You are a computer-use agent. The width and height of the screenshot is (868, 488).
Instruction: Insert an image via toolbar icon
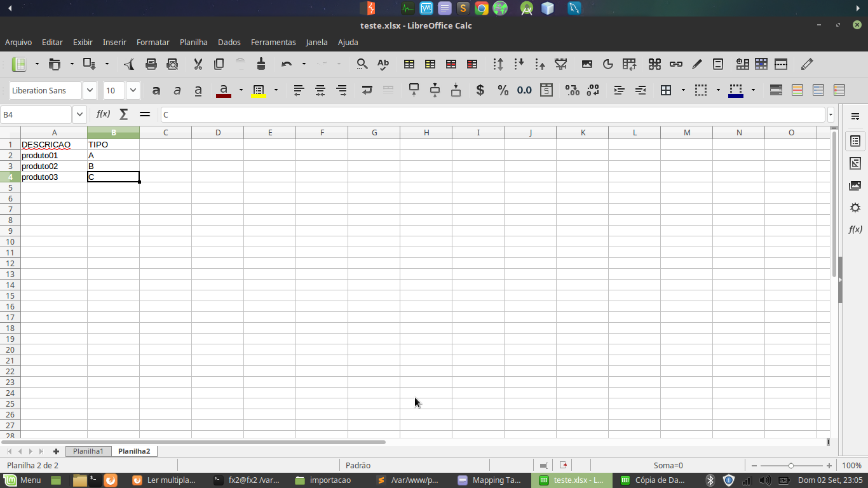587,64
